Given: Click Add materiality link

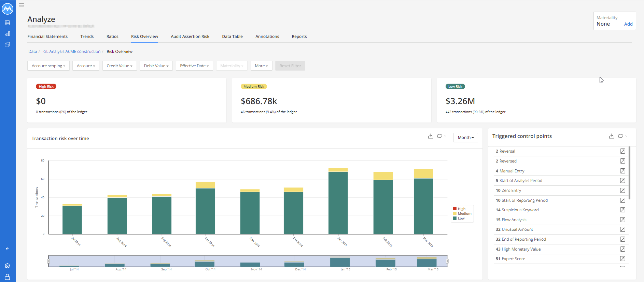Looking at the screenshot, I should 628,24.
